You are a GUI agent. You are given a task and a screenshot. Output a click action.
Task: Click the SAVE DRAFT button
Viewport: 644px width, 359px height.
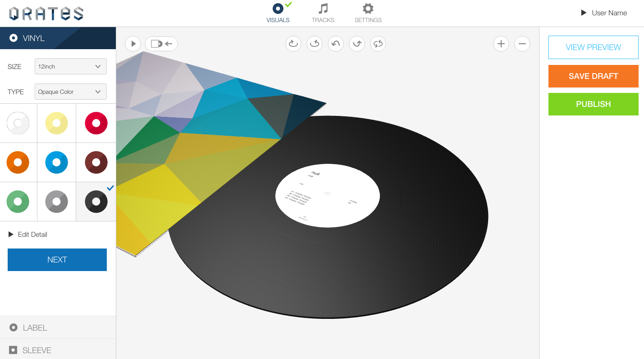click(x=593, y=76)
